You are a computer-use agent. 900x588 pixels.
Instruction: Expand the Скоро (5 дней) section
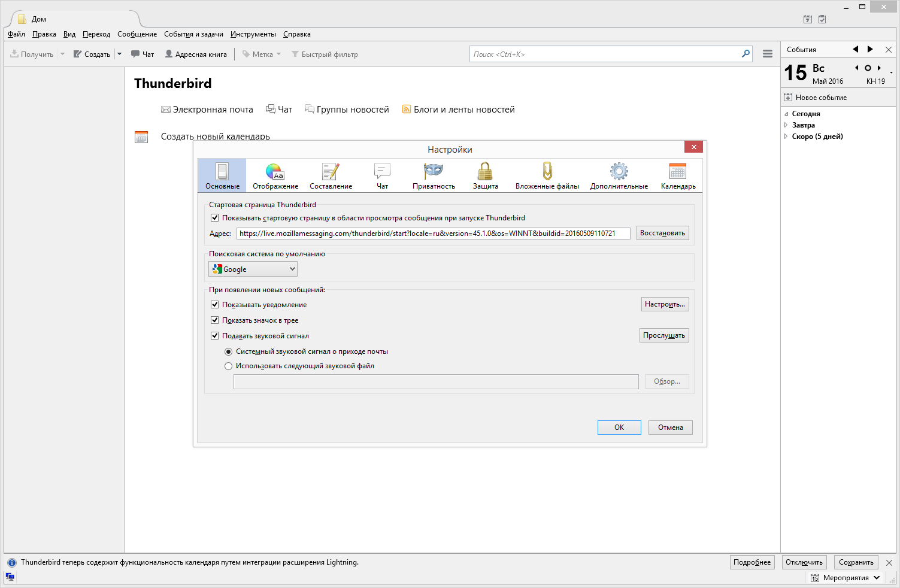point(786,137)
